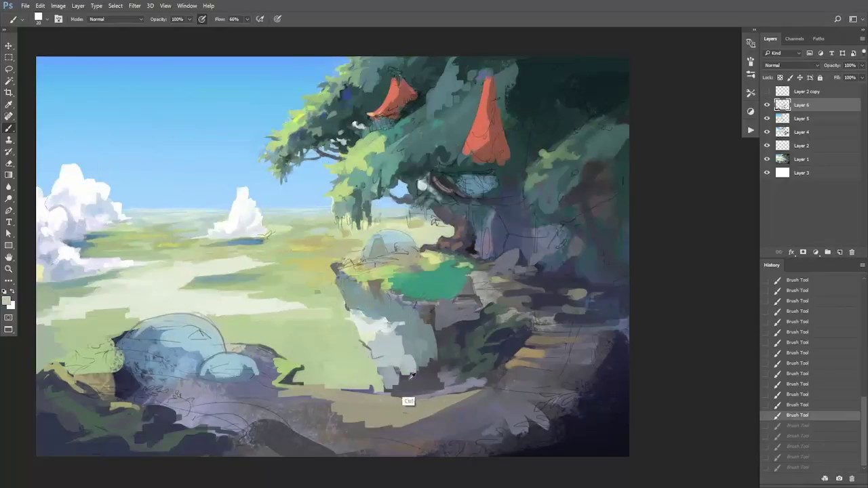Open the layer filter Kind dropdown
868x488 pixels.
783,53
